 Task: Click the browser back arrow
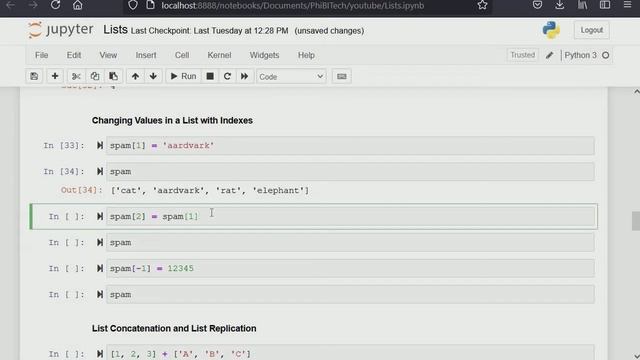(x=11, y=5)
